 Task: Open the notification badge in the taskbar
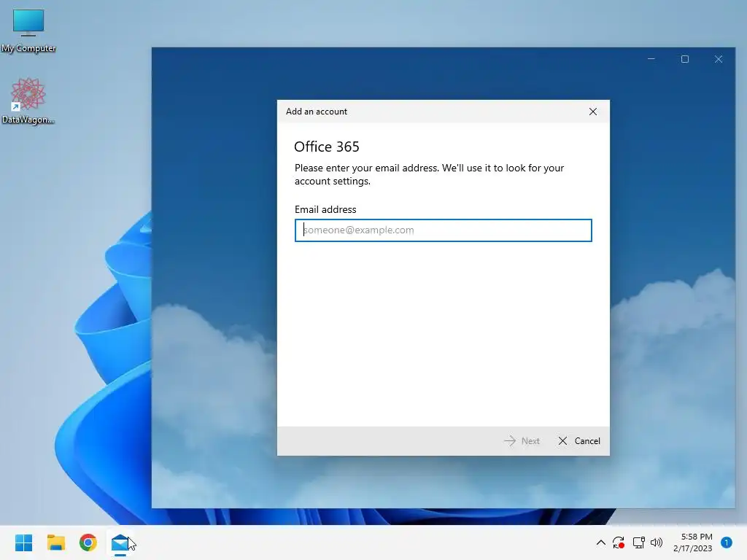pos(727,542)
